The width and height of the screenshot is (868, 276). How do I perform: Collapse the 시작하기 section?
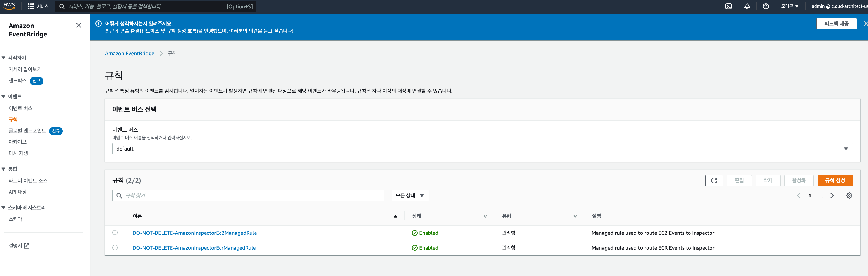click(3, 58)
